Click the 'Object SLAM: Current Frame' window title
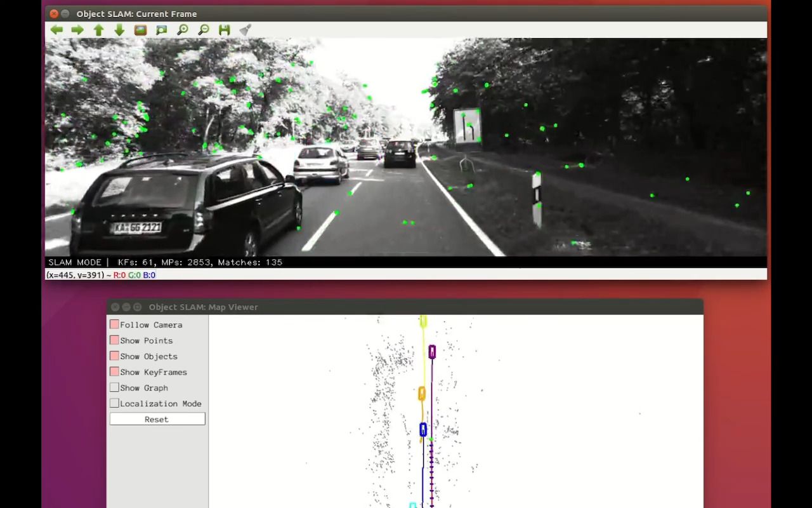Viewport: 812px width, 508px height. click(136, 13)
